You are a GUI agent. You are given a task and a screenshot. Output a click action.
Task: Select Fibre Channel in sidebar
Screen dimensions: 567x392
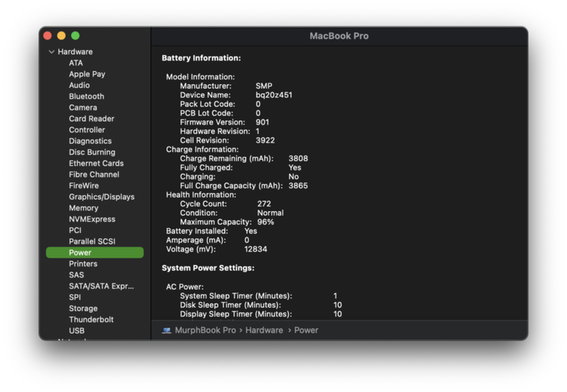point(94,175)
